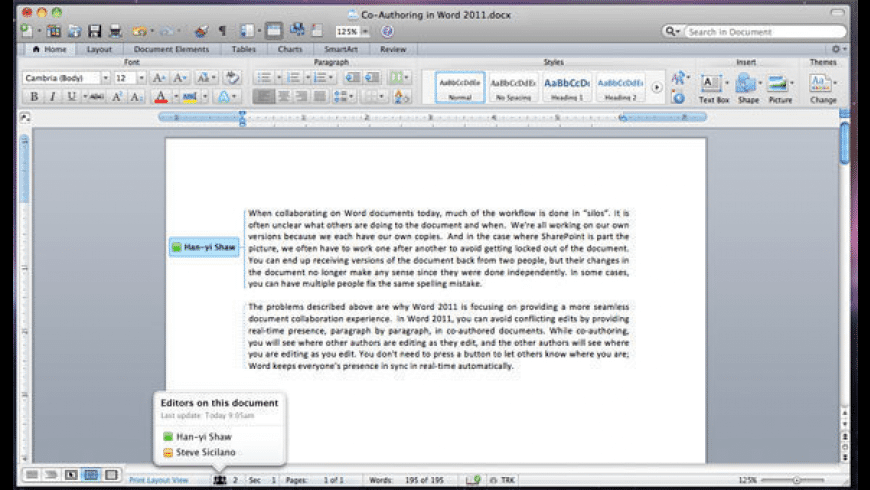Toggle Underline formatting
Image resolution: width=870 pixels, height=490 pixels.
pyautogui.click(x=71, y=97)
